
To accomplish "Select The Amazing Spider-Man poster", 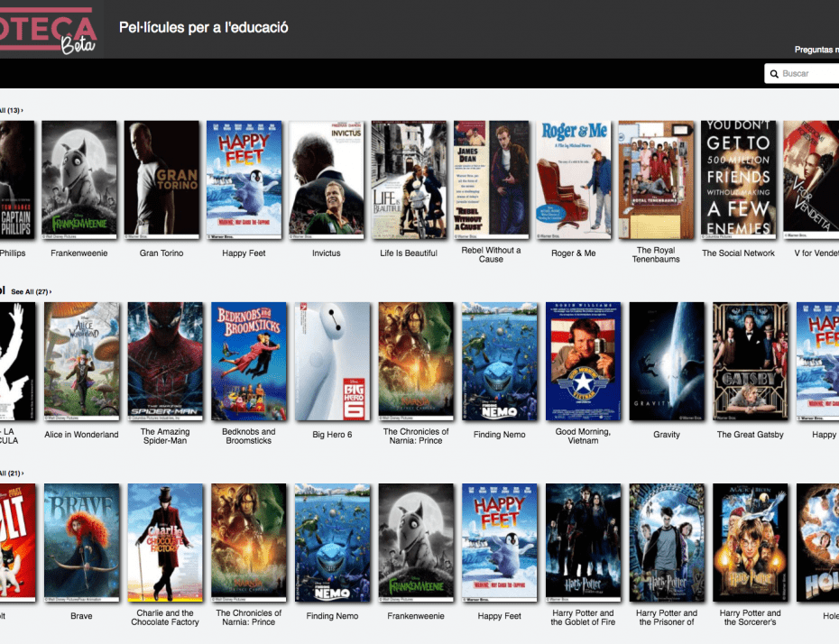I will 165,361.
